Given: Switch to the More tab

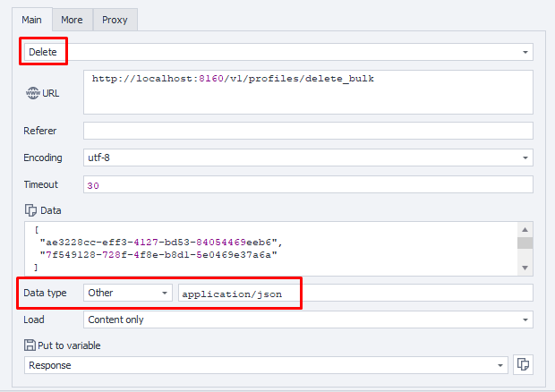Looking at the screenshot, I should (x=72, y=20).
